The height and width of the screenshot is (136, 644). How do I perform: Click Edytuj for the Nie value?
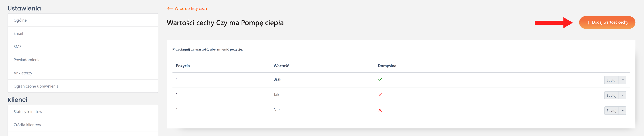(x=611, y=111)
